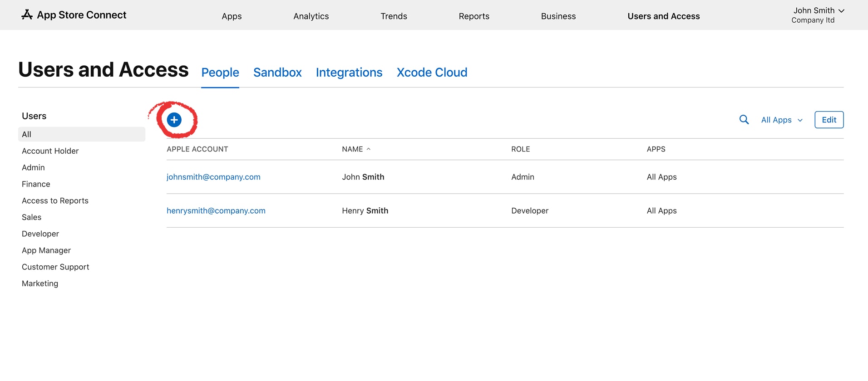Click the Developer role cell for Henry Smith
Screen dimensions: 868x381
[x=530, y=210]
